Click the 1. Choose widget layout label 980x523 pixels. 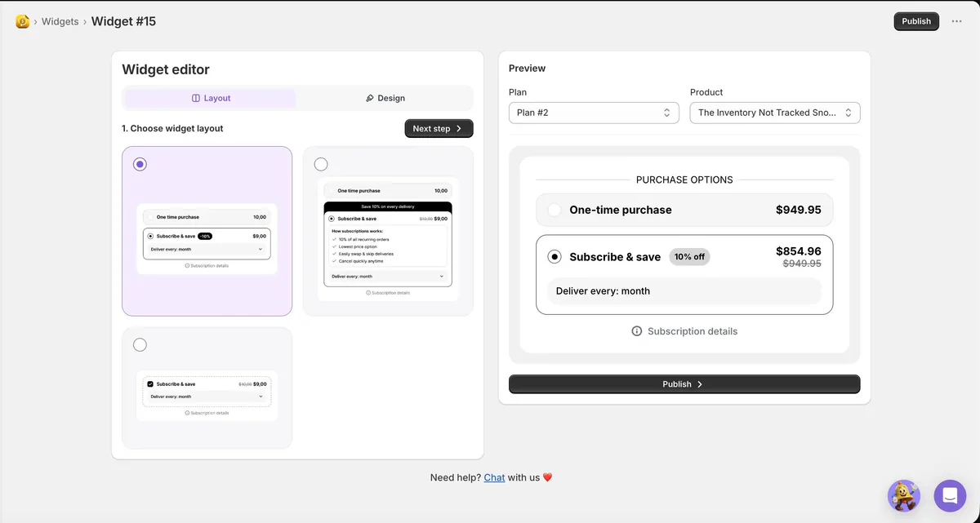(172, 129)
